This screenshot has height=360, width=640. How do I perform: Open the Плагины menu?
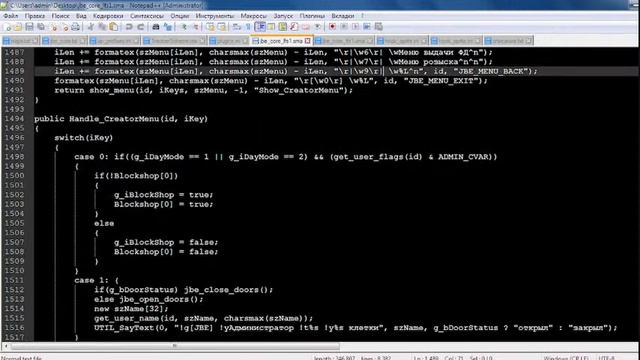click(x=312, y=16)
